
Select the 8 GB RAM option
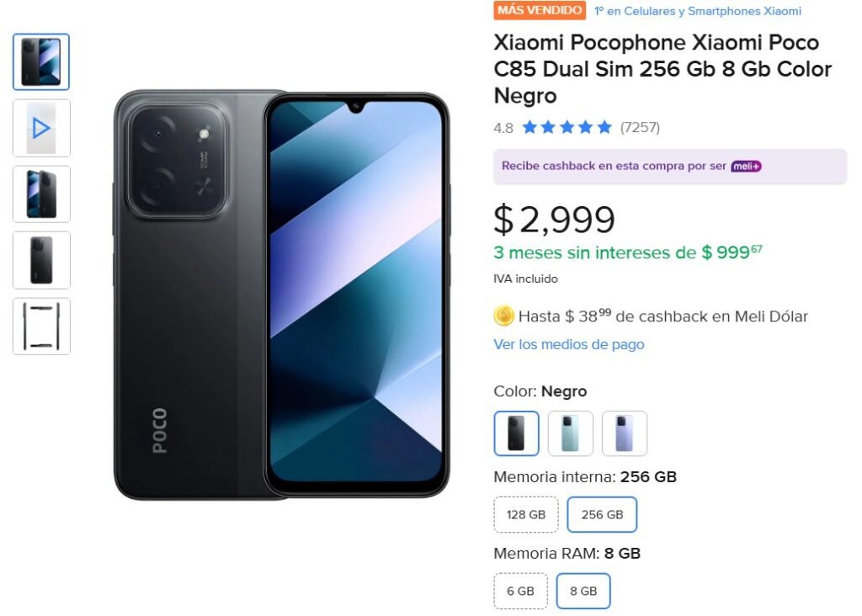(x=584, y=591)
